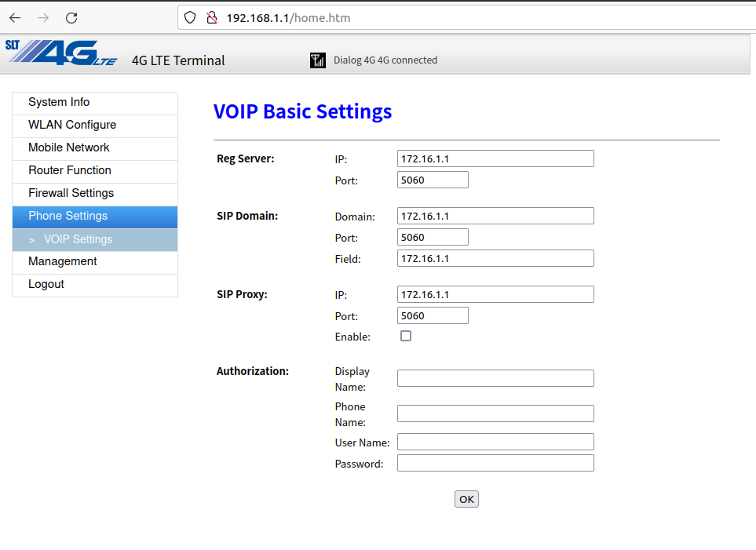Select VOIP Settings submenu entry
The height and width of the screenshot is (550, 756).
pos(95,239)
